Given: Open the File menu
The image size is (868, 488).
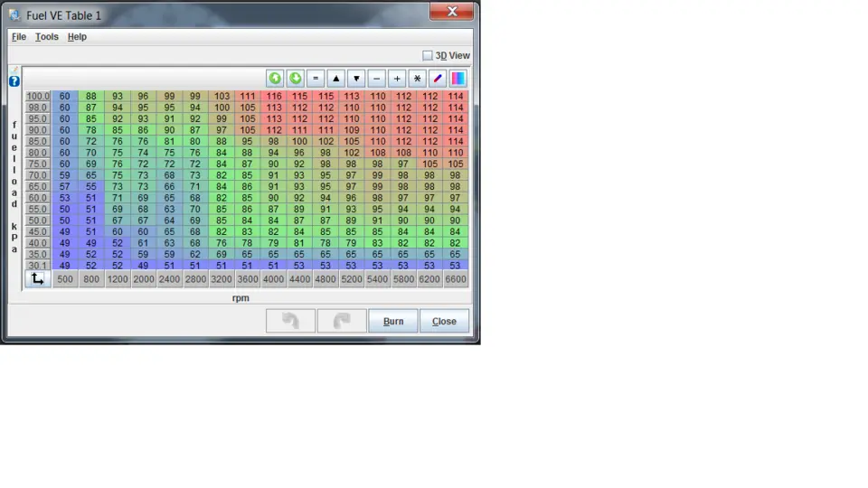Looking at the screenshot, I should click(x=19, y=37).
